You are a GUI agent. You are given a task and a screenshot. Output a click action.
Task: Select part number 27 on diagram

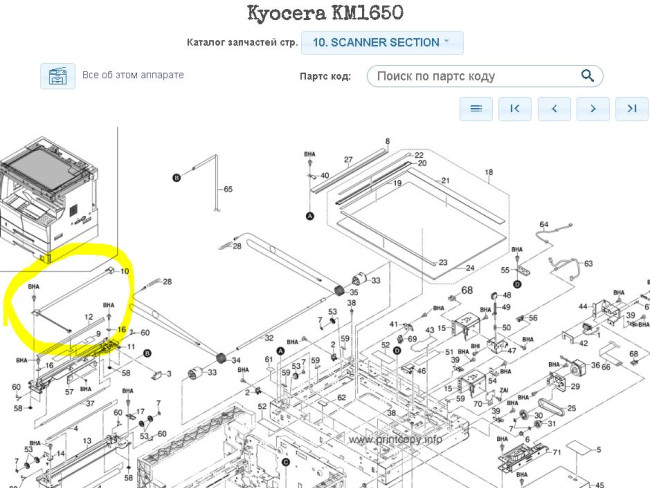[x=348, y=160]
